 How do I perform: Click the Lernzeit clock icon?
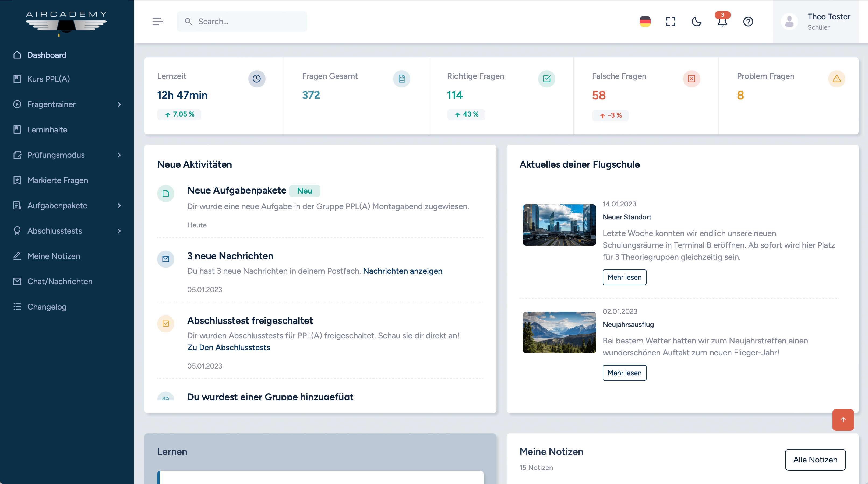pos(256,79)
